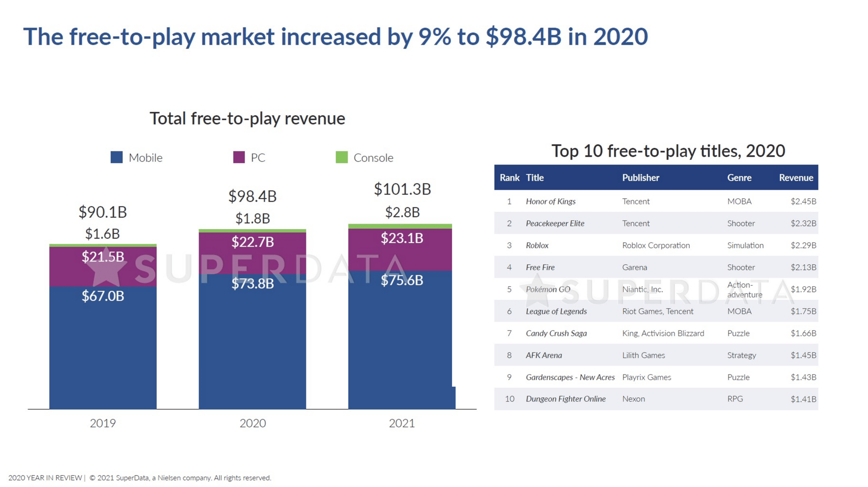The image size is (868, 487).
Task: Click the $75.6B mobile segment label
Action: pos(402,280)
